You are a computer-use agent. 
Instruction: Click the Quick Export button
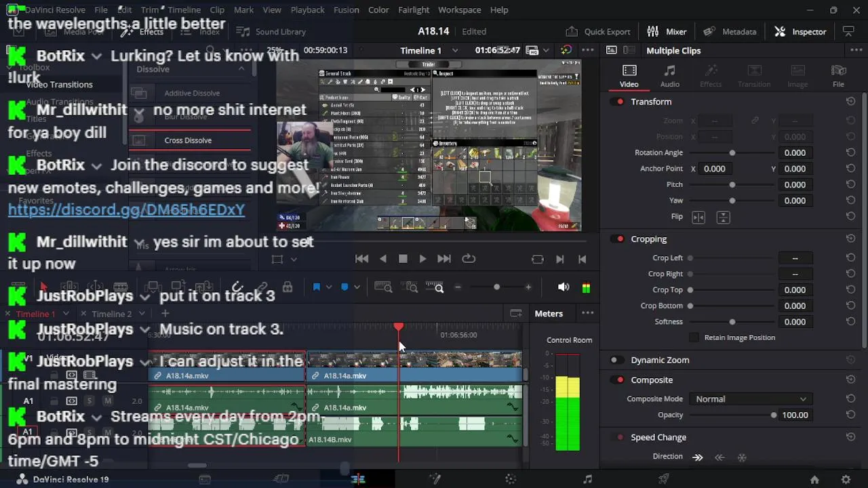click(597, 31)
